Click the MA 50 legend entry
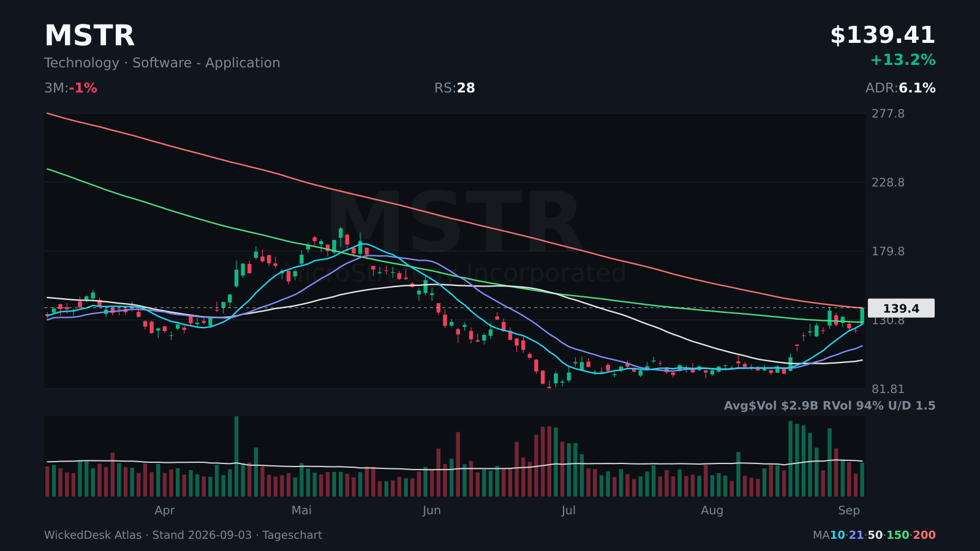The width and height of the screenshot is (980, 551). (x=875, y=535)
